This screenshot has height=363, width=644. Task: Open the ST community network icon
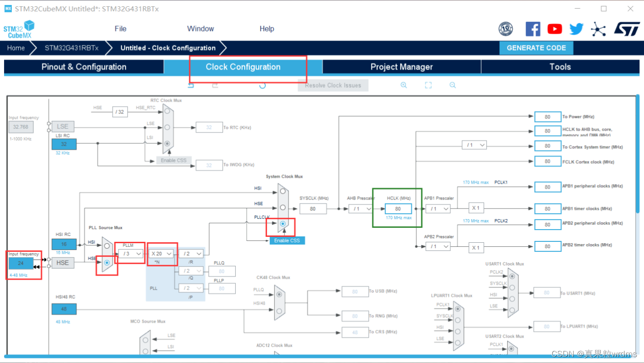598,29
